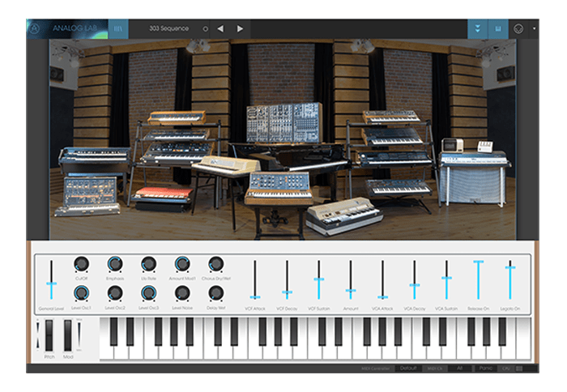567x392 pixels.
Task: Click the last white key on the keyboard
Action: click(x=524, y=339)
